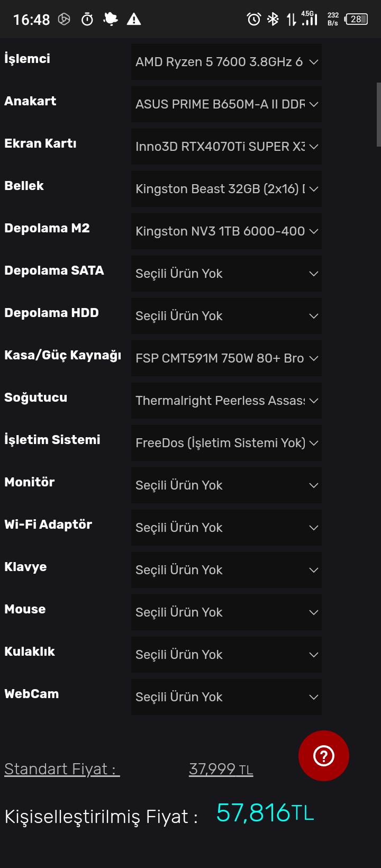Open the Kasa/Güç Kaynağı FSP dropdown
The height and width of the screenshot is (868, 381).
(x=226, y=358)
